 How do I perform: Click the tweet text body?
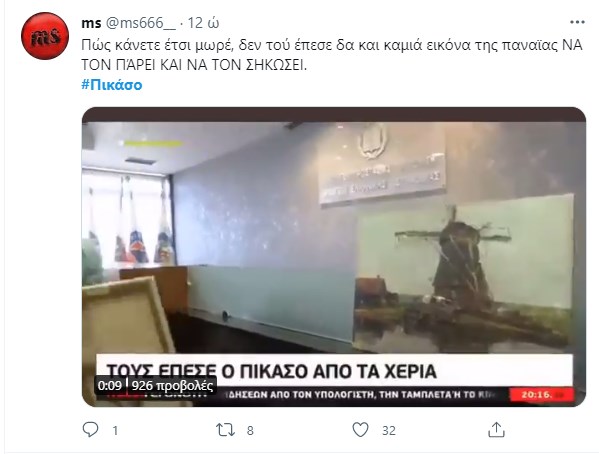click(332, 55)
